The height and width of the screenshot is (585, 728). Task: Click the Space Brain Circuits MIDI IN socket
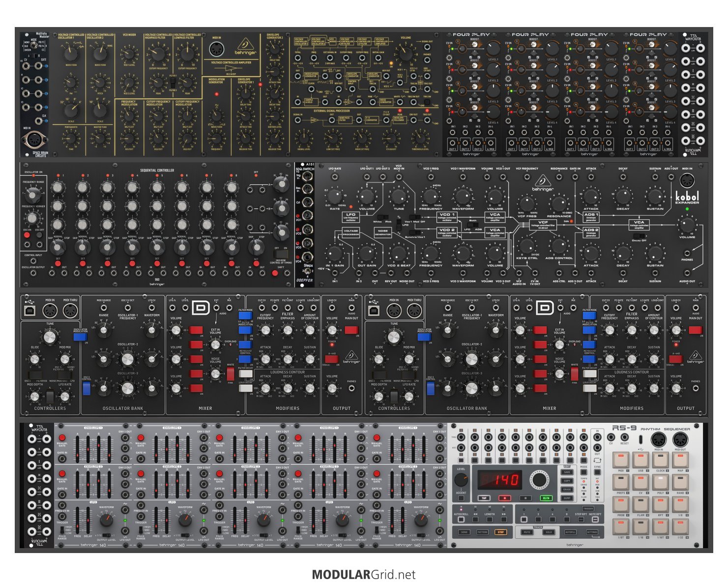(x=34, y=141)
